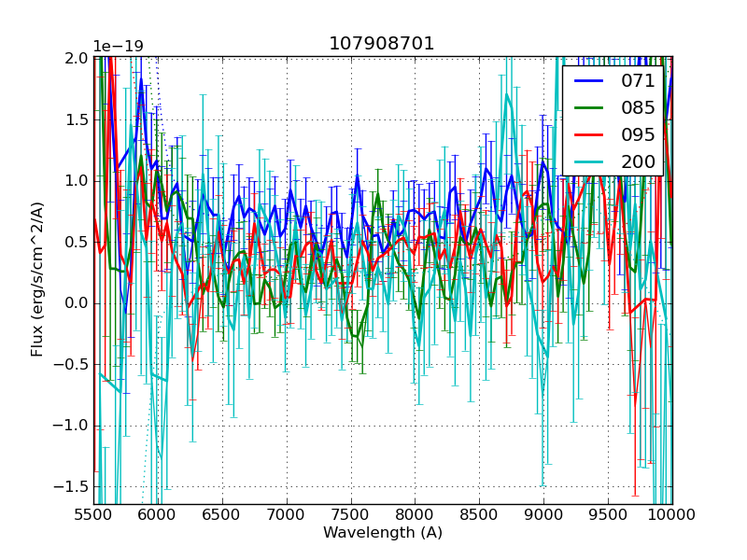Click the blue line sample in legend
747x560 pixels.
coord(586,81)
